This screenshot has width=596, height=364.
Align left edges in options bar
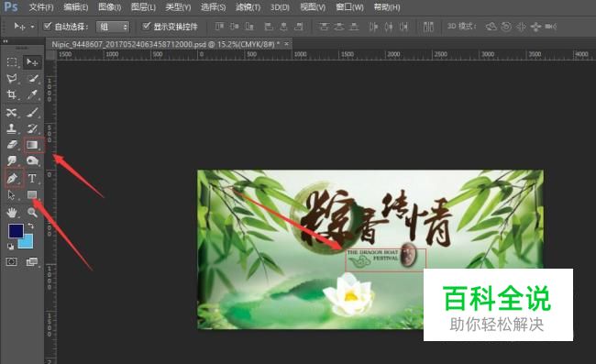(x=269, y=27)
